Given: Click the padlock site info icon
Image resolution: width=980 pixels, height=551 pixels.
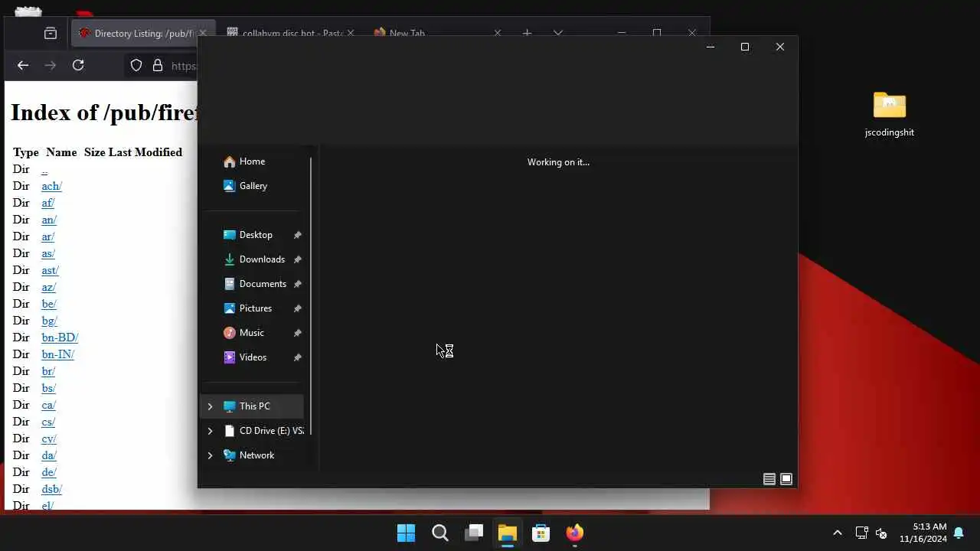Looking at the screenshot, I should [158, 65].
